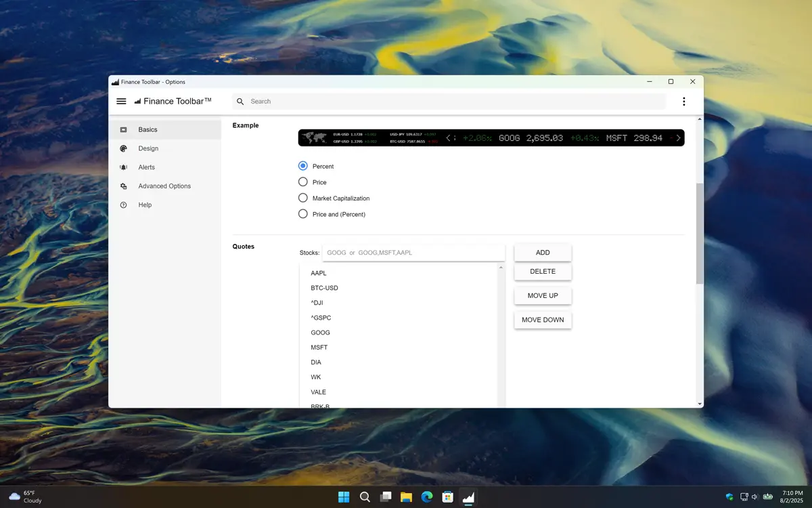Click the ADD button
Screen dimensions: 812x508
543,253
